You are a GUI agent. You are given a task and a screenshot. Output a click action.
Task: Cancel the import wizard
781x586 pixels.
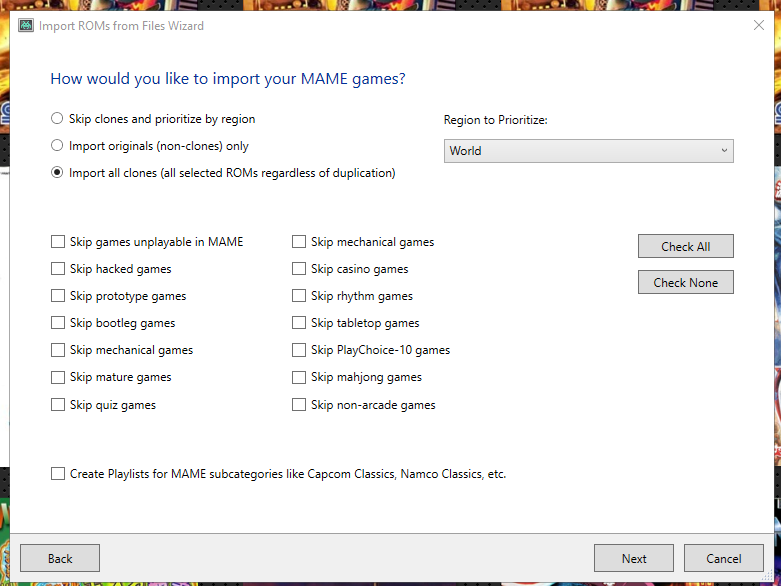tap(724, 558)
